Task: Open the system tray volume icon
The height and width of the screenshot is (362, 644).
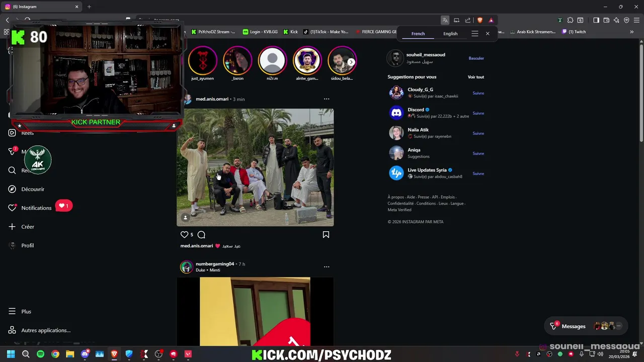Action: coord(600,354)
